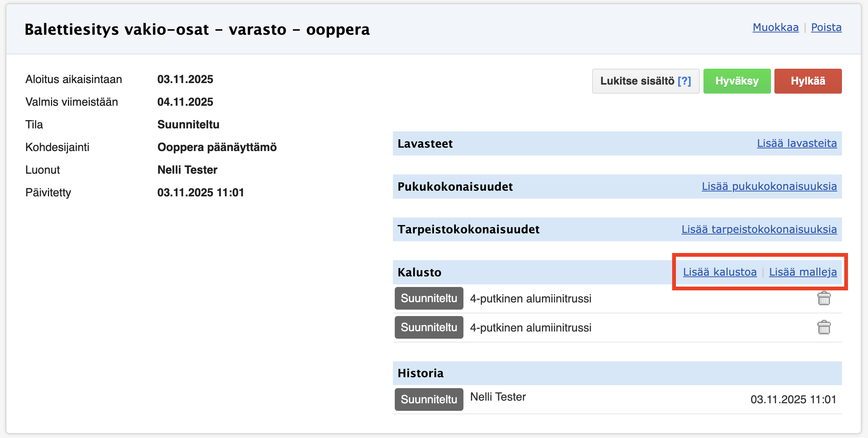The image size is (868, 438).
Task: Select the Historia section header
Action: pyautogui.click(x=420, y=373)
